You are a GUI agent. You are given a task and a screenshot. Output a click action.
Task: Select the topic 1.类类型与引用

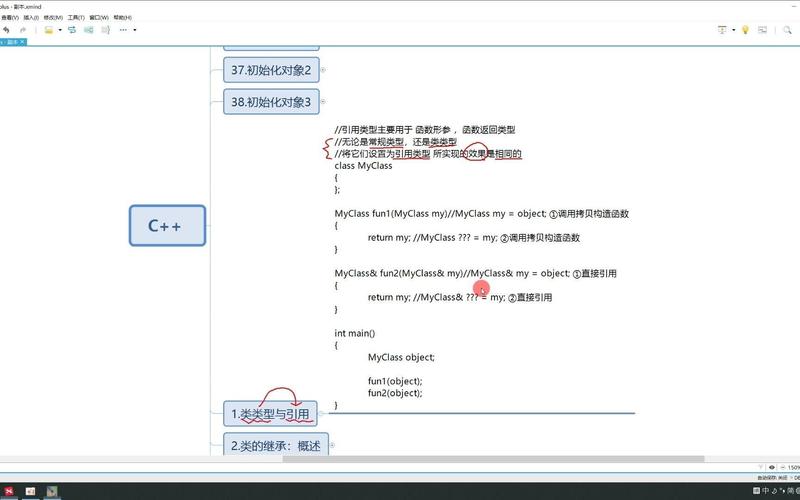click(x=270, y=414)
